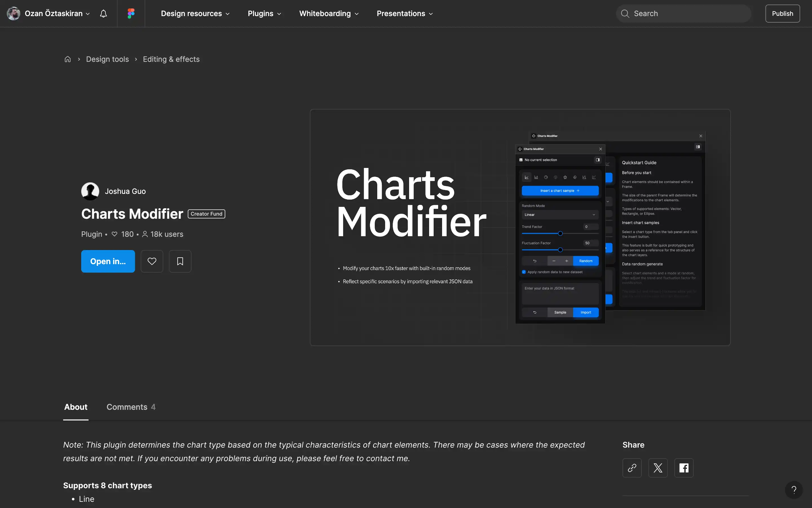Save the plugin with the bookmark button
Viewport: 812px width, 508px height.
pyautogui.click(x=180, y=261)
